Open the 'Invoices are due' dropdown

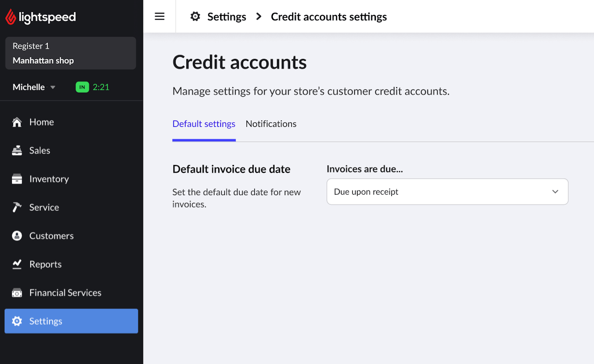tap(447, 191)
